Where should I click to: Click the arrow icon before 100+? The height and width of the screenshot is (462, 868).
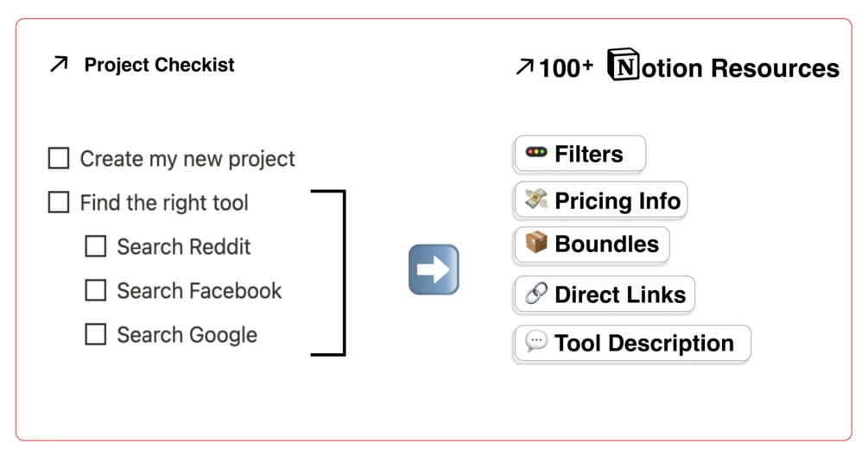click(523, 66)
